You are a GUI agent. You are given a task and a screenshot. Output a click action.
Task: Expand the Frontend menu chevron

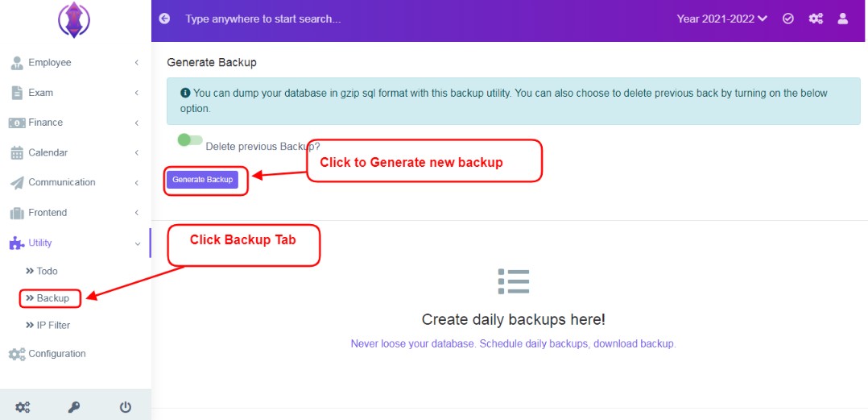(x=137, y=212)
